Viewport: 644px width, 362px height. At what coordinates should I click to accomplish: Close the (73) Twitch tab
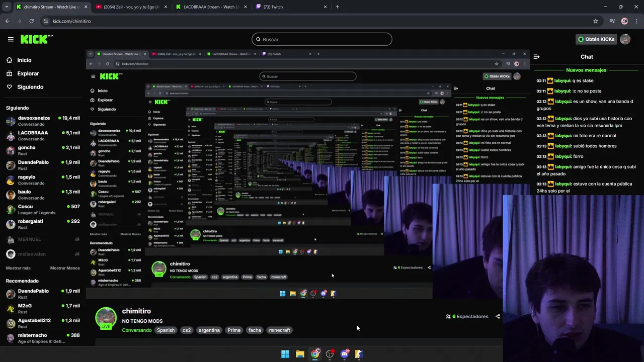pyautogui.click(x=325, y=7)
